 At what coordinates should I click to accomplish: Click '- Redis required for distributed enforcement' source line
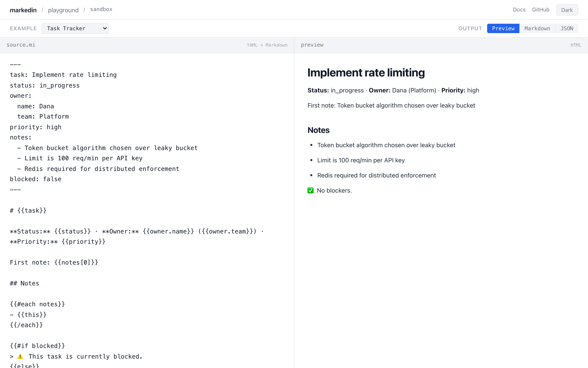(x=98, y=169)
